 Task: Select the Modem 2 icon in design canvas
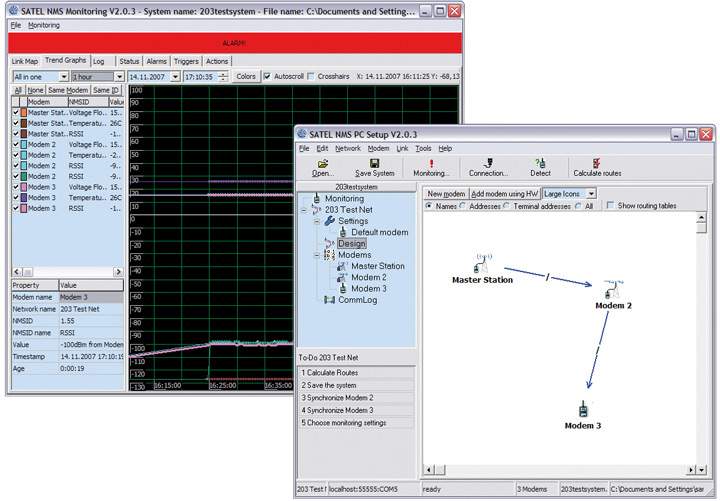pos(613,289)
